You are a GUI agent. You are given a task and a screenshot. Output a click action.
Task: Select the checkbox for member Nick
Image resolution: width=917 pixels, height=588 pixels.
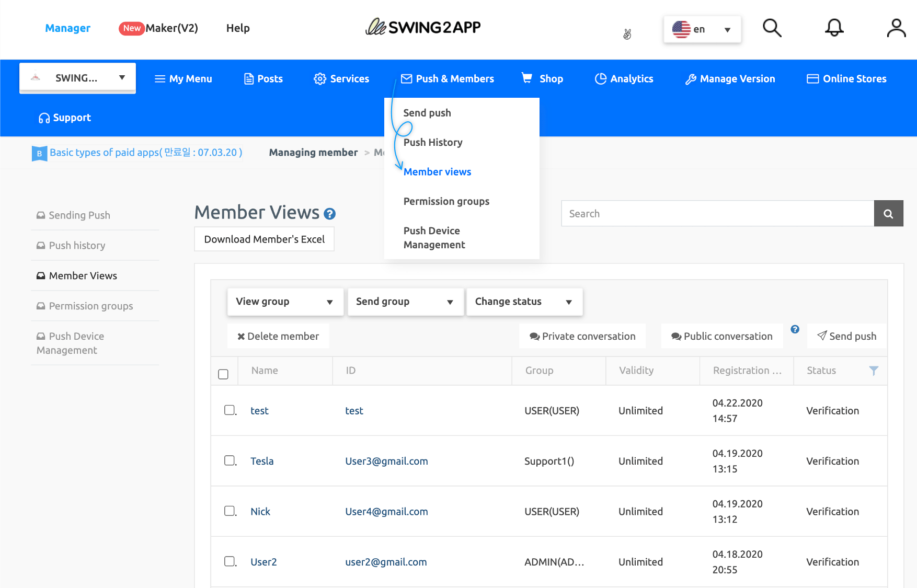click(x=230, y=511)
